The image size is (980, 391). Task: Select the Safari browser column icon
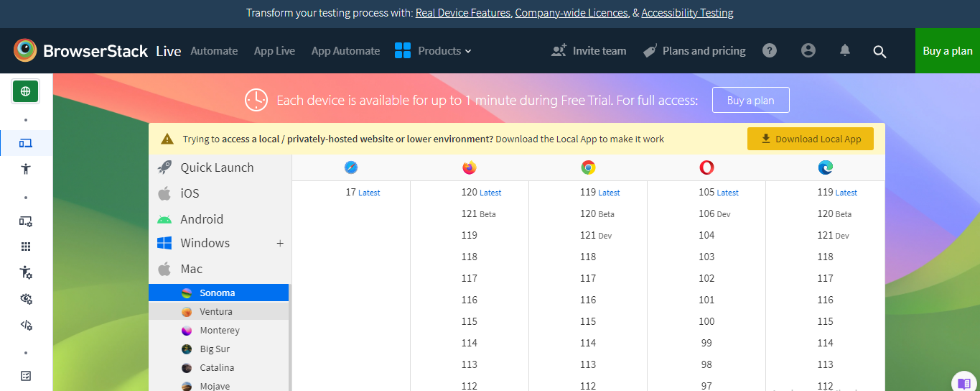(x=351, y=167)
